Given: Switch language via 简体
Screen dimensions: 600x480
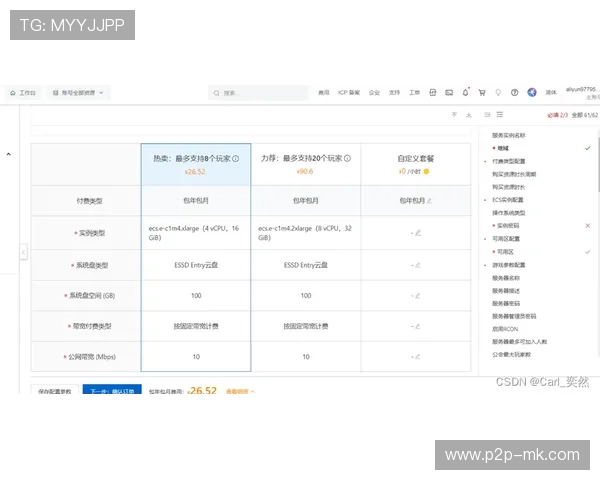Looking at the screenshot, I should (x=551, y=93).
